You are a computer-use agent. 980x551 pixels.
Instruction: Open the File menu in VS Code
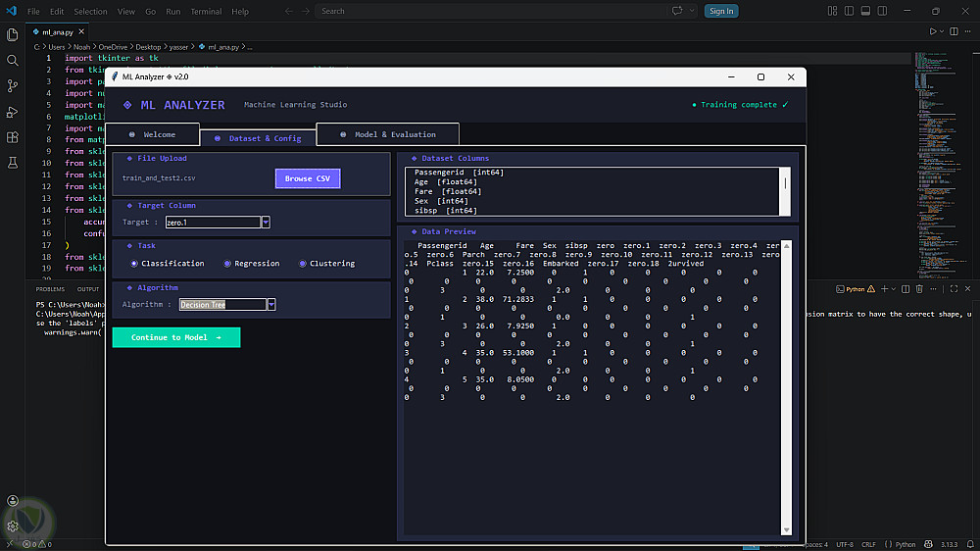pyautogui.click(x=33, y=11)
